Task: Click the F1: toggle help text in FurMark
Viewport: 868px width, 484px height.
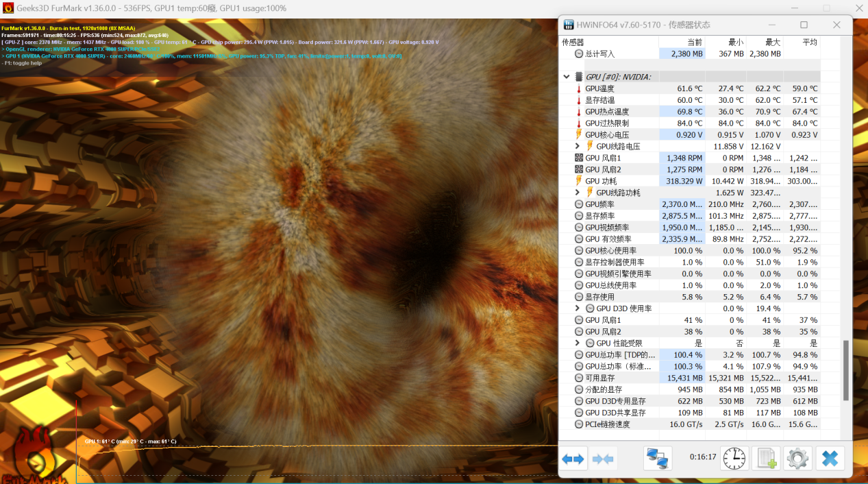Action: tap(22, 63)
